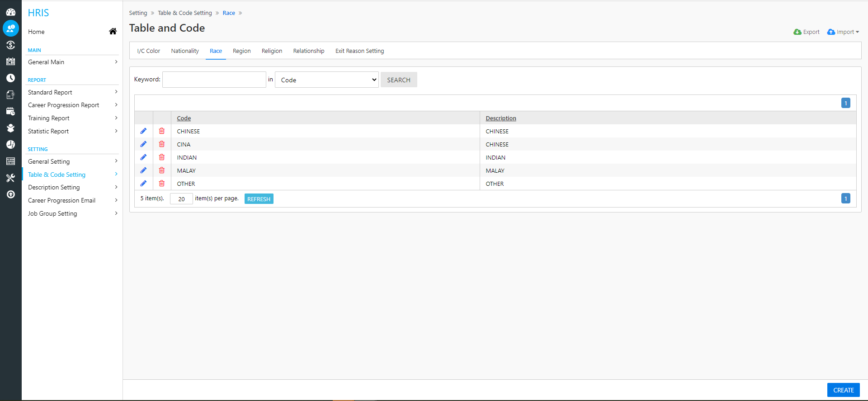This screenshot has width=868, height=401.
Task: Open the clock module icon
Action: [11, 78]
